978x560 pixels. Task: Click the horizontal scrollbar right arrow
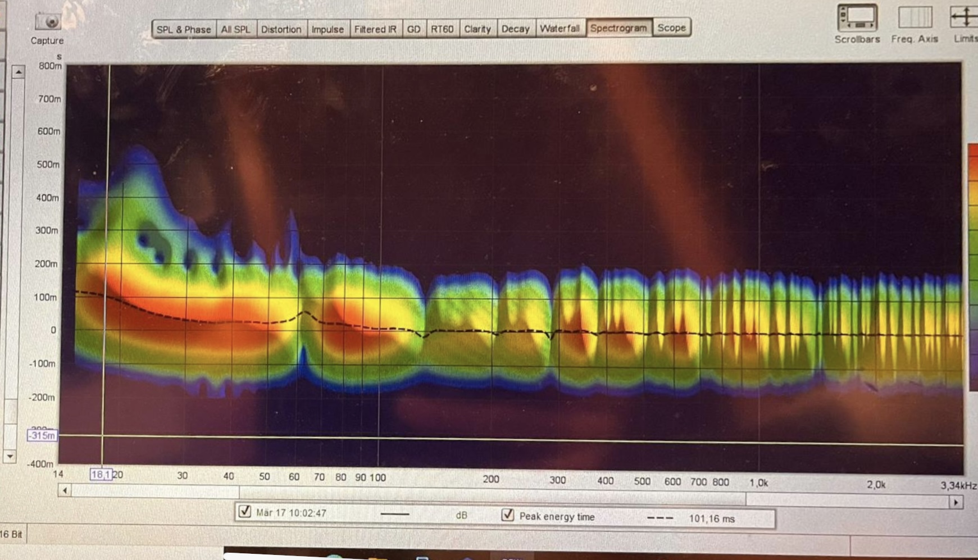click(x=956, y=502)
